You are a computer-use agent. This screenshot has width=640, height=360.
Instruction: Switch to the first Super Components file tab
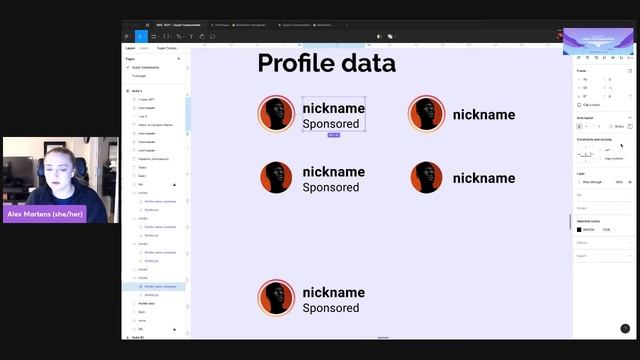click(179, 25)
